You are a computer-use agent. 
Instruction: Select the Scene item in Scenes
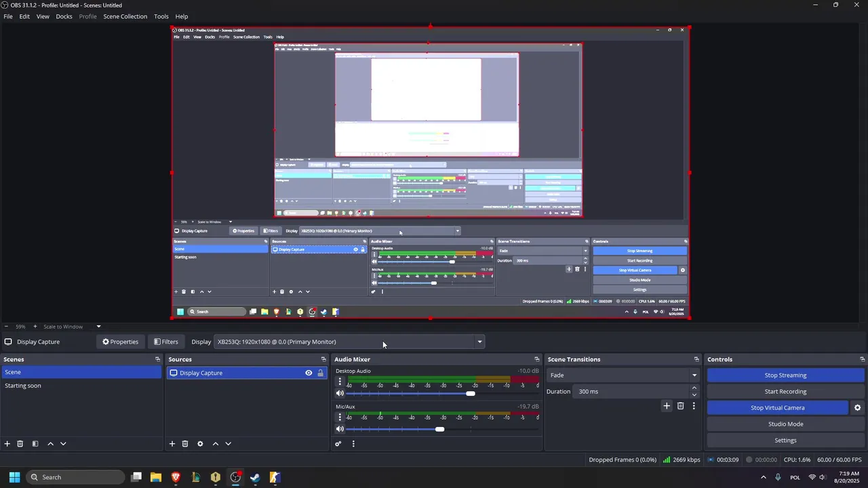81,373
